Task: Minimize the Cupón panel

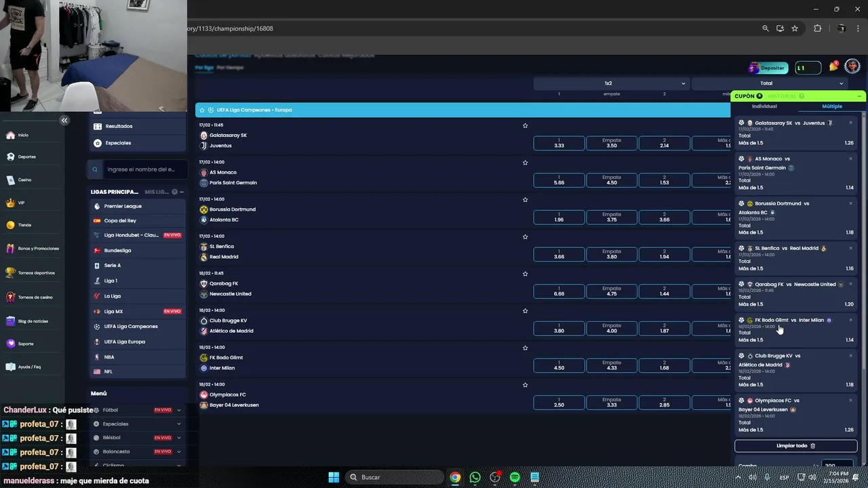Action: tap(859, 96)
